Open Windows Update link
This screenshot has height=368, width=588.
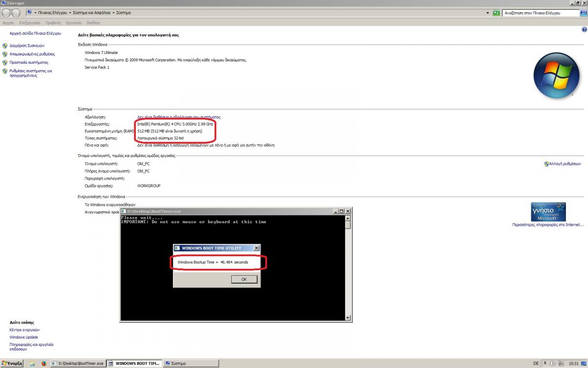click(24, 337)
